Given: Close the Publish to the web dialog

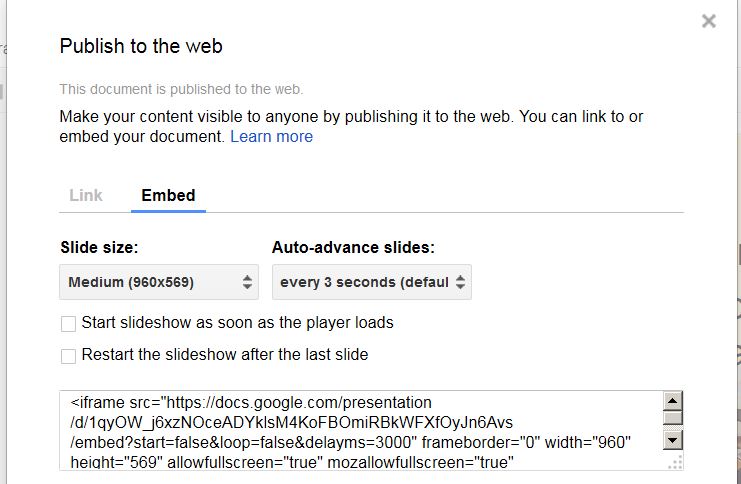Looking at the screenshot, I should click(708, 21).
